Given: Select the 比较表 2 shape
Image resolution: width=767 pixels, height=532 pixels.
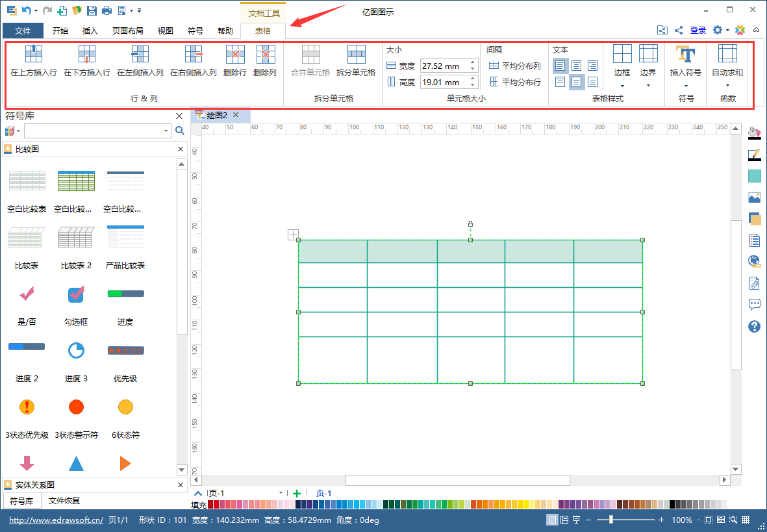Looking at the screenshot, I should (76, 238).
